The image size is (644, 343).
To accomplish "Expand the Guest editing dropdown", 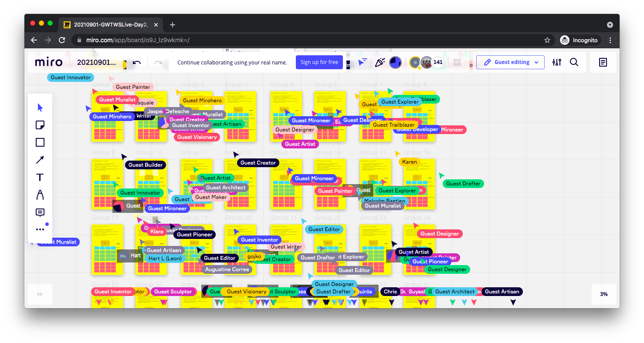I will (510, 62).
